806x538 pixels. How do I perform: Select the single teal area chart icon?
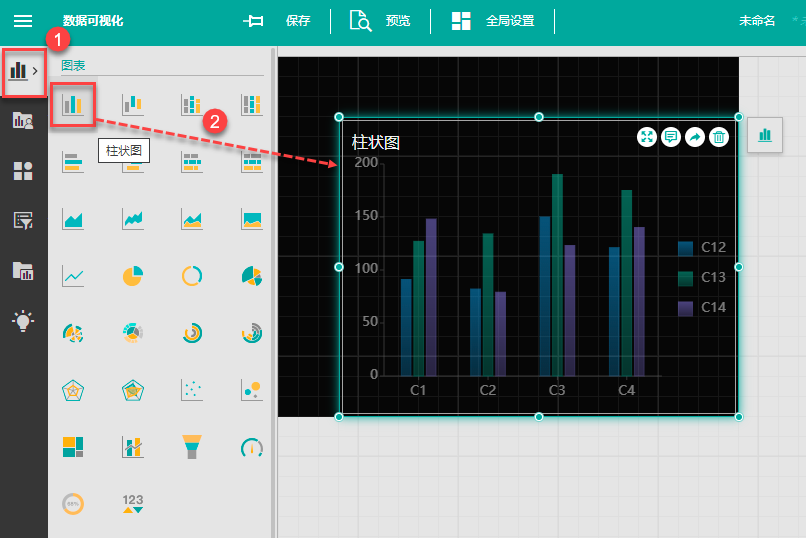[x=72, y=219]
